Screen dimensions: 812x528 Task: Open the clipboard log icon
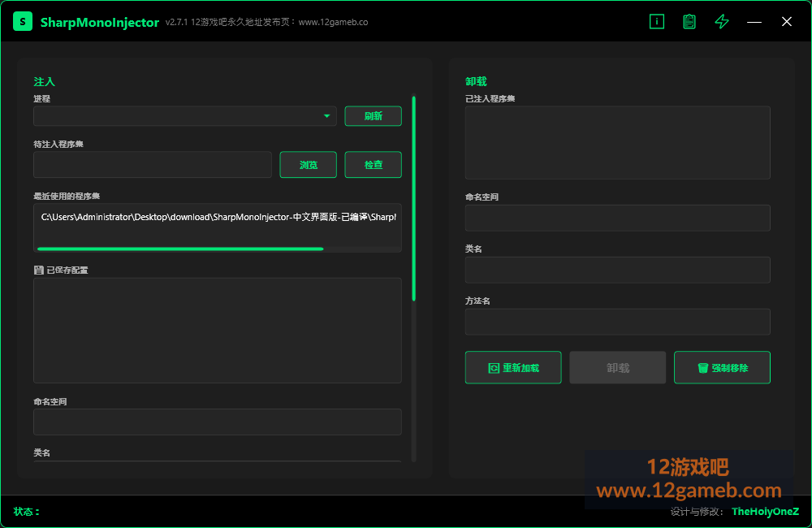(689, 21)
